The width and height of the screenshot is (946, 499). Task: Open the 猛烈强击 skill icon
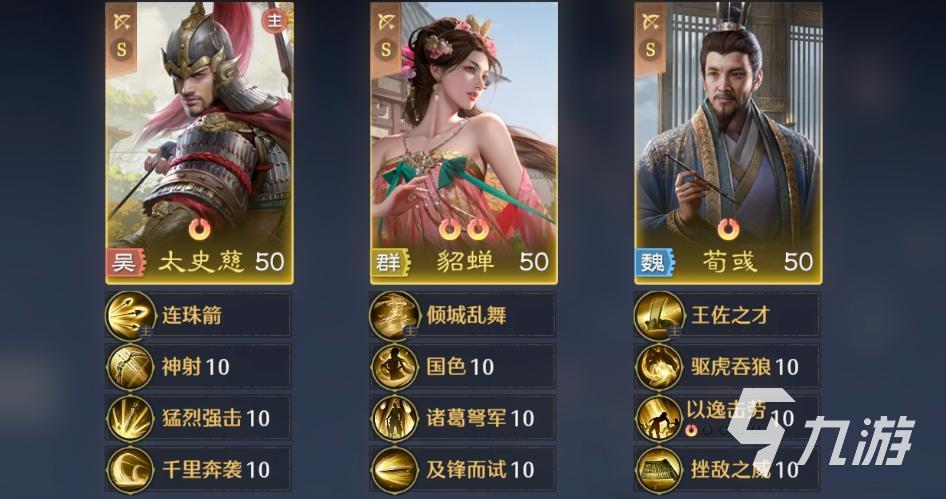click(131, 418)
